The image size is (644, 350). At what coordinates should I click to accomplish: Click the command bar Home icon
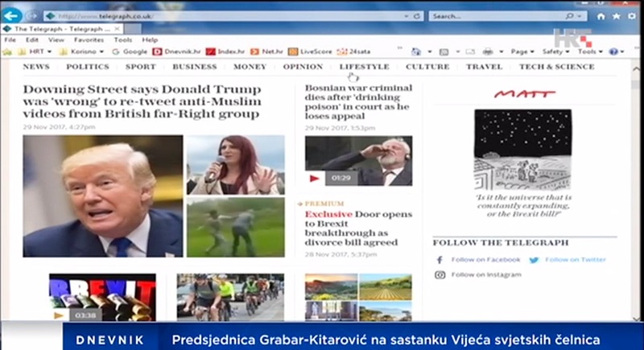[x=416, y=51]
